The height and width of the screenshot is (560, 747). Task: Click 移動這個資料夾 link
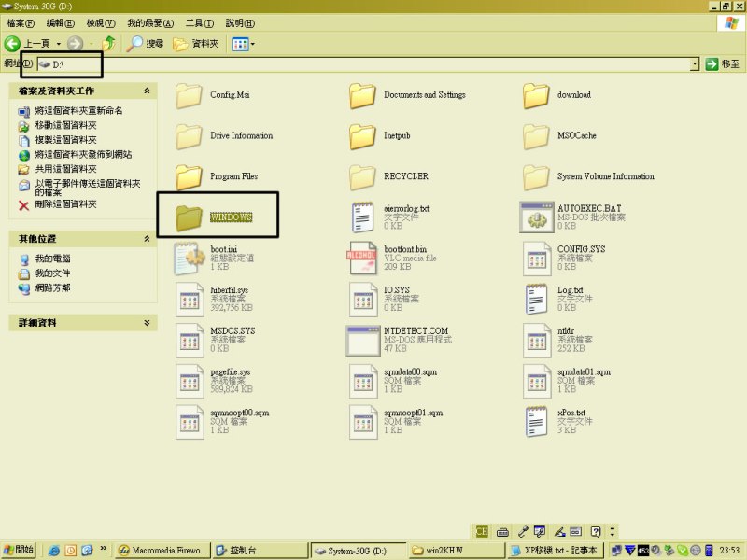coord(65,125)
